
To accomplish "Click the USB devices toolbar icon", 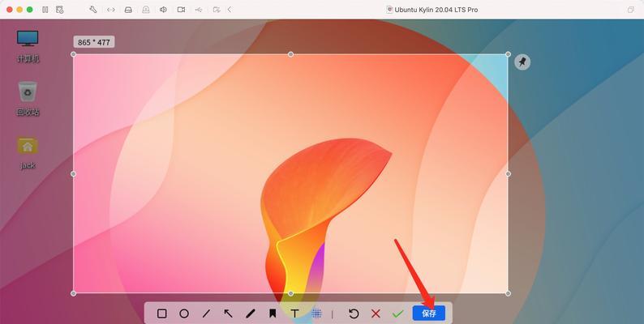I will 199,10.
